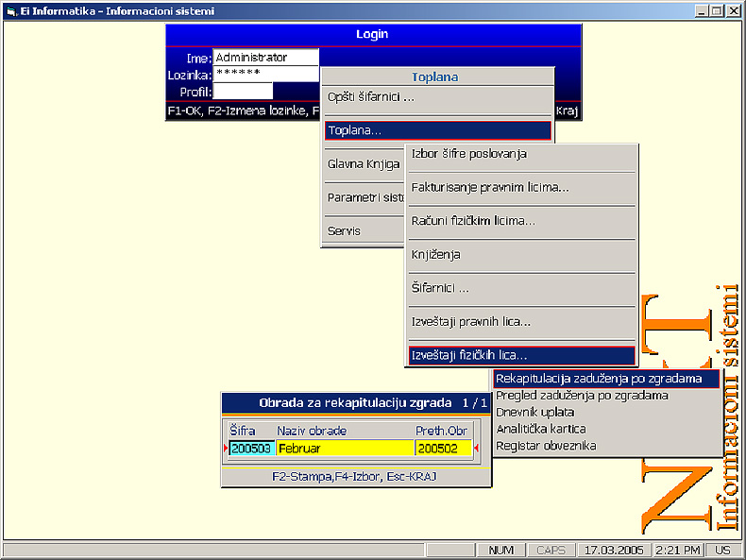
Task: Open Računi fizičkim licima entry
Action: (x=473, y=221)
